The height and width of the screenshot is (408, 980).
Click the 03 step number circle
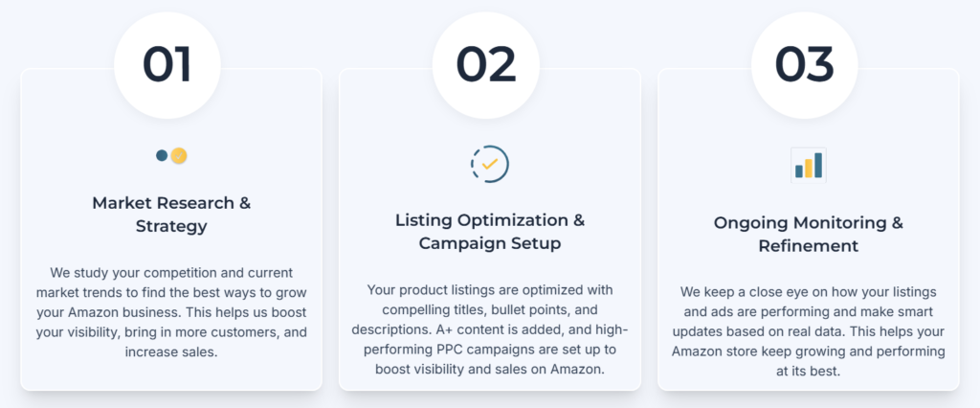[805, 65]
